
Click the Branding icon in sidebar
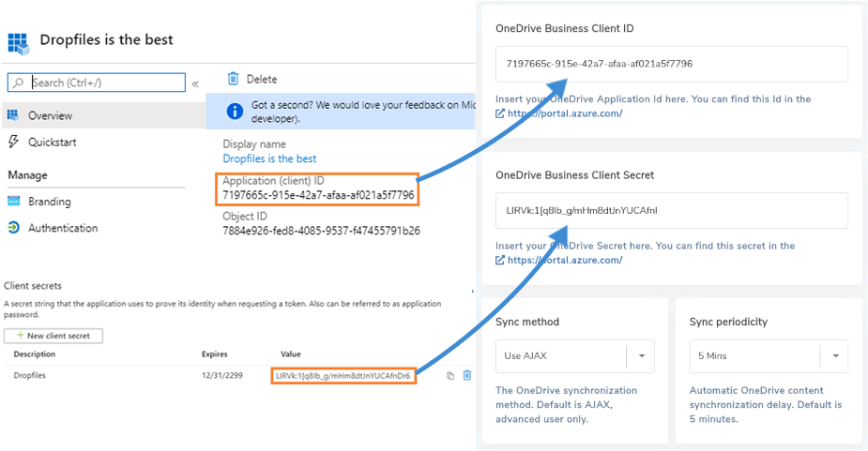pyautogui.click(x=13, y=202)
